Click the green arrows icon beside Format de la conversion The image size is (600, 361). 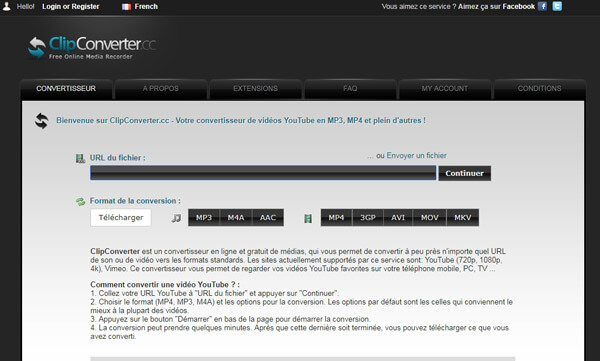coord(80,201)
